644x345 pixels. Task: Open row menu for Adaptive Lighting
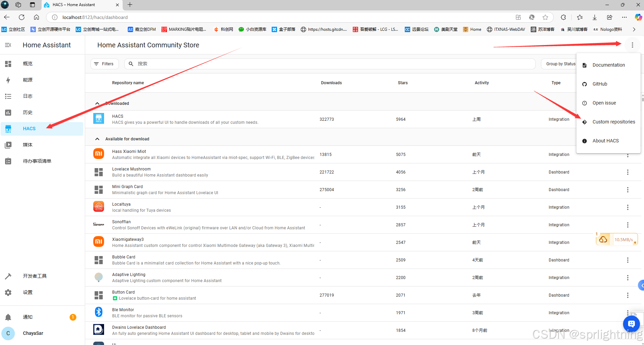pyautogui.click(x=628, y=278)
